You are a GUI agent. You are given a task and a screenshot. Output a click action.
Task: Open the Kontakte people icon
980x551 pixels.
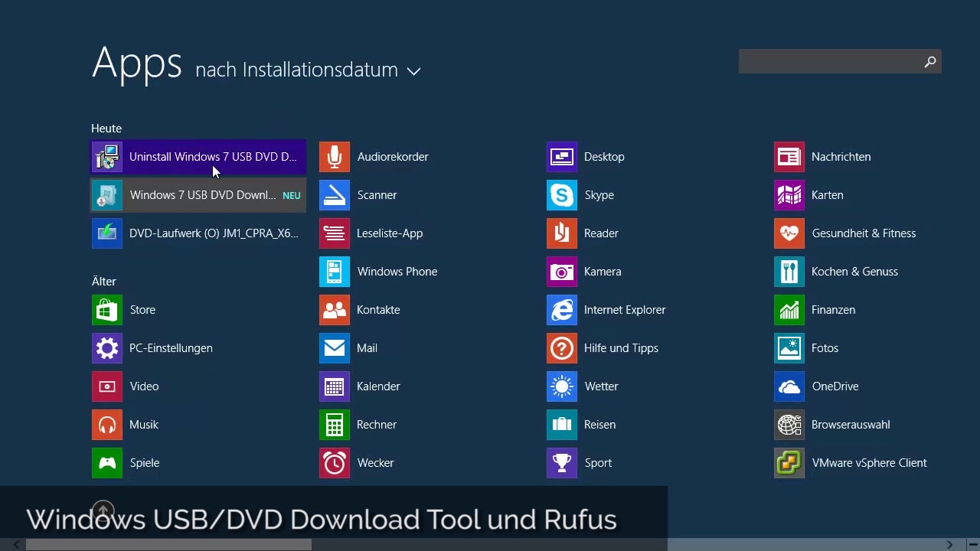click(335, 310)
